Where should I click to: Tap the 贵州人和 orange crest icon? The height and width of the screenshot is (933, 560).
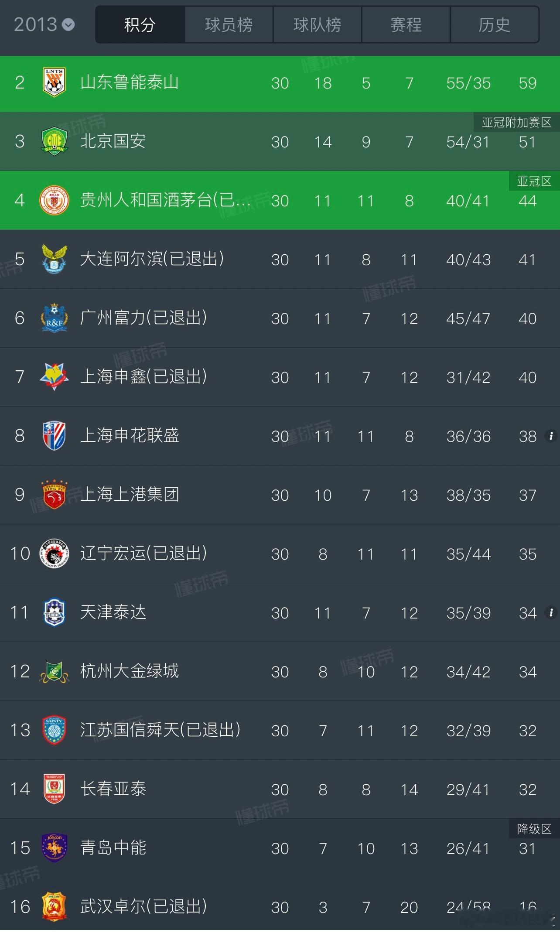click(x=54, y=200)
